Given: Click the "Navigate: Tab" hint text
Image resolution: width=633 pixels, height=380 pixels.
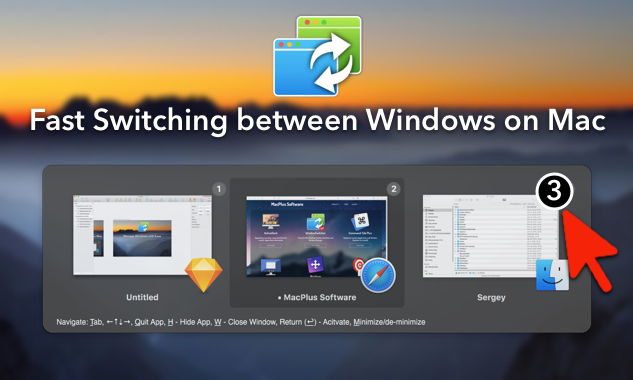Looking at the screenshot, I should click(x=80, y=322).
